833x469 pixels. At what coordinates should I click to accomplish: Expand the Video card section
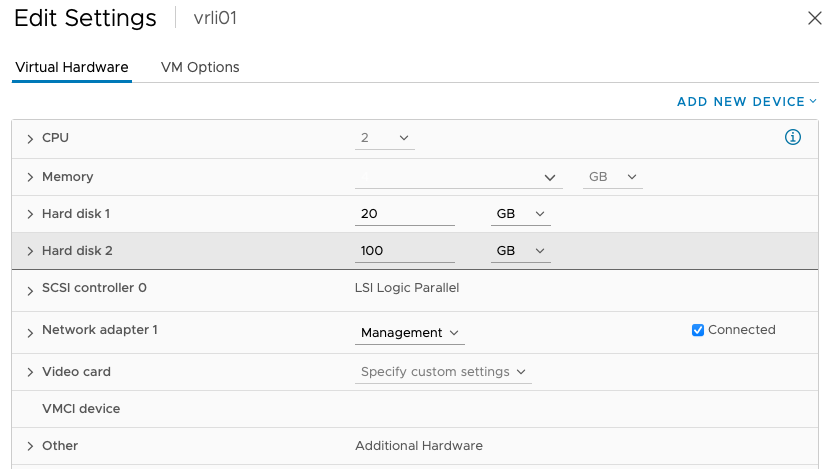tap(30, 372)
